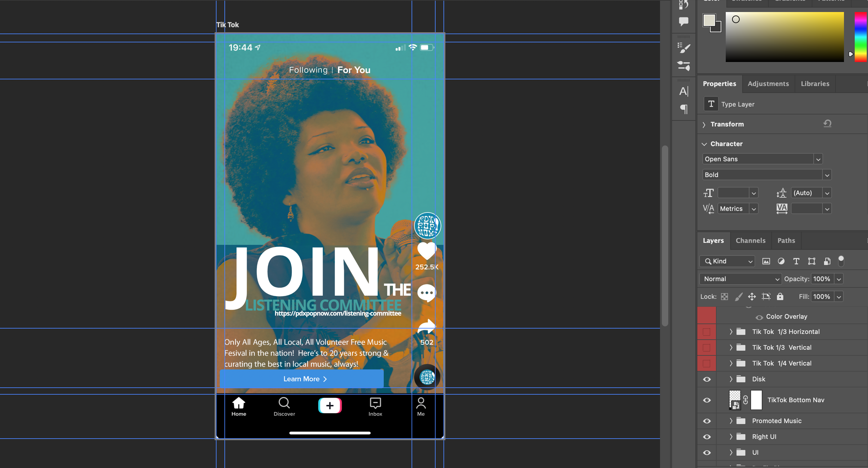
Task: Click the Type Layer T icon
Action: [711, 104]
